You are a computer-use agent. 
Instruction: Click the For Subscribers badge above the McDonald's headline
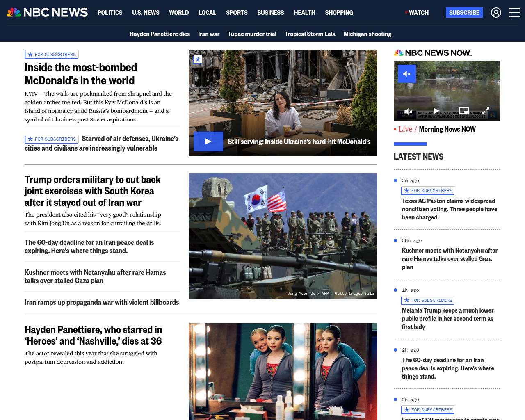pos(52,55)
